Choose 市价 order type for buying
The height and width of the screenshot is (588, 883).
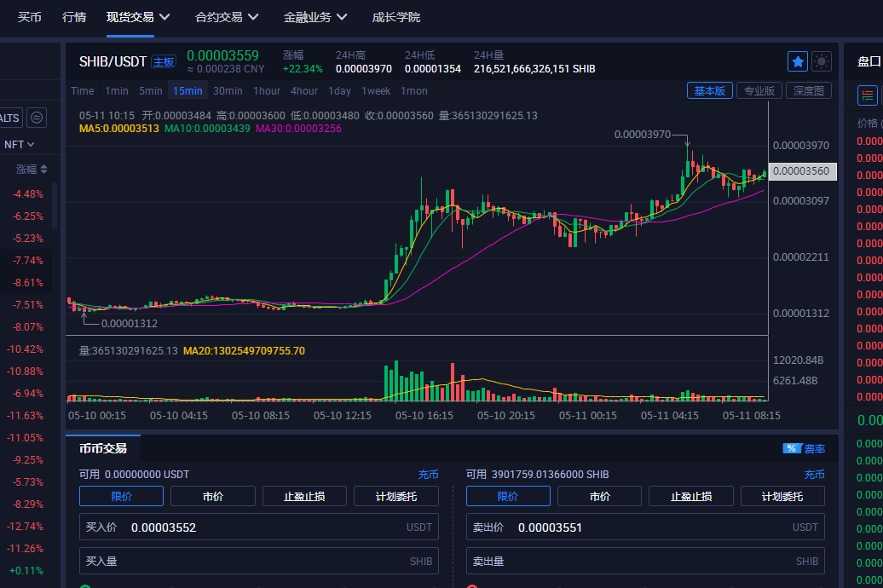coord(213,496)
